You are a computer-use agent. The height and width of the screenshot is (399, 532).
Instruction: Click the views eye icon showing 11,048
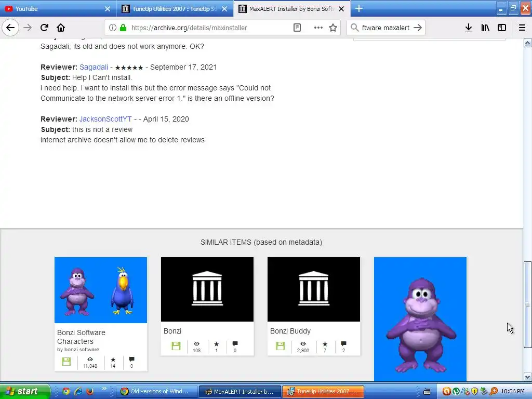(90, 360)
